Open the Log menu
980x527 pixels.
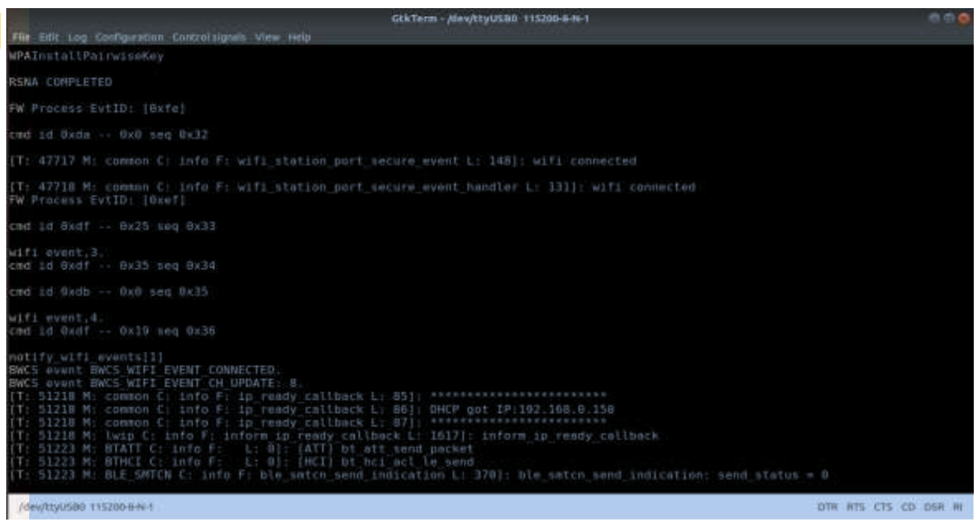[x=78, y=37]
